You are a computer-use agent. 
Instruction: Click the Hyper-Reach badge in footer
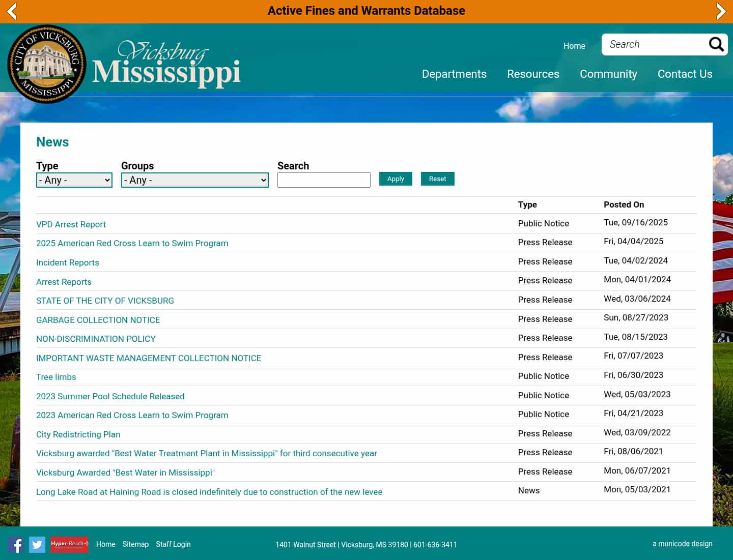coord(69,544)
